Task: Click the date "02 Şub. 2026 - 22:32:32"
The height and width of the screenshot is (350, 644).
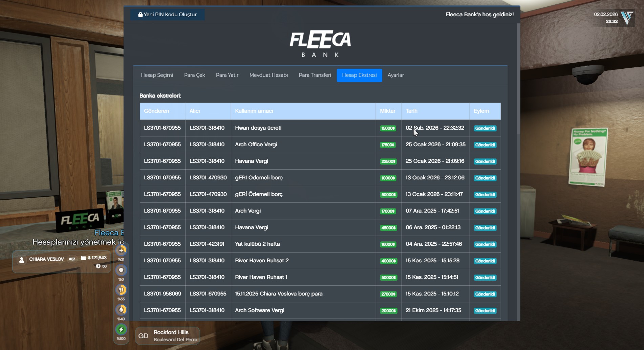Action: [x=435, y=128]
